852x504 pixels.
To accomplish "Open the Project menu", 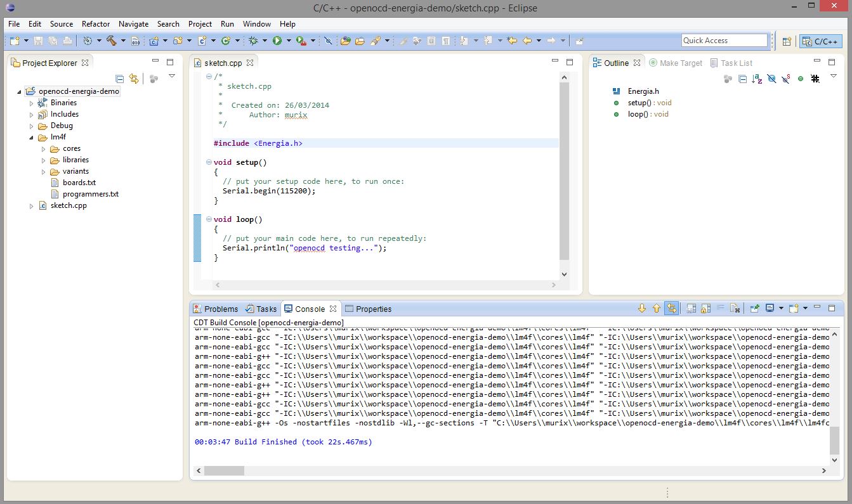I will pyautogui.click(x=200, y=23).
